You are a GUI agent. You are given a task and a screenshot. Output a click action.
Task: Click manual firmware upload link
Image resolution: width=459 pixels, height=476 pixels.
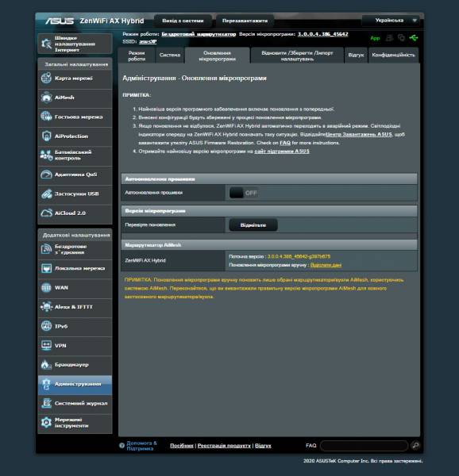[x=326, y=265]
